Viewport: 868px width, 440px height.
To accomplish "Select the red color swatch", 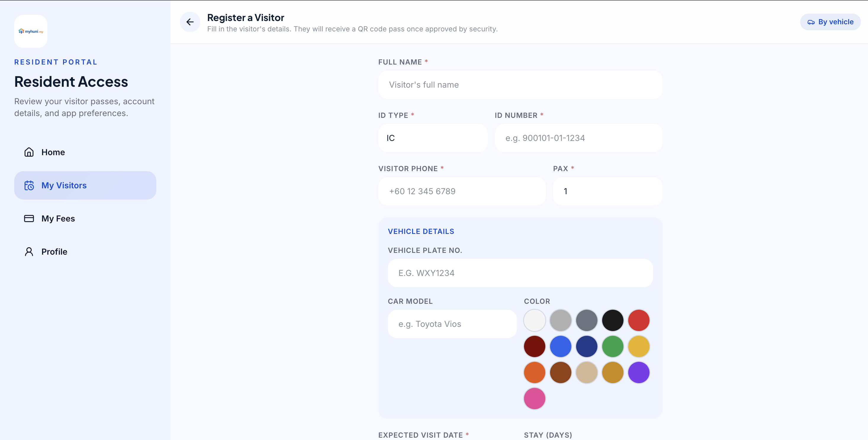I will (x=639, y=320).
